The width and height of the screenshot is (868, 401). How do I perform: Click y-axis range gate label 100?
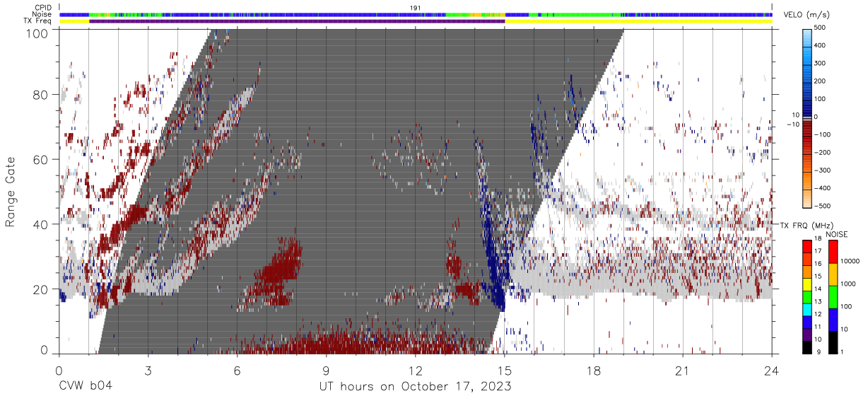37,33
